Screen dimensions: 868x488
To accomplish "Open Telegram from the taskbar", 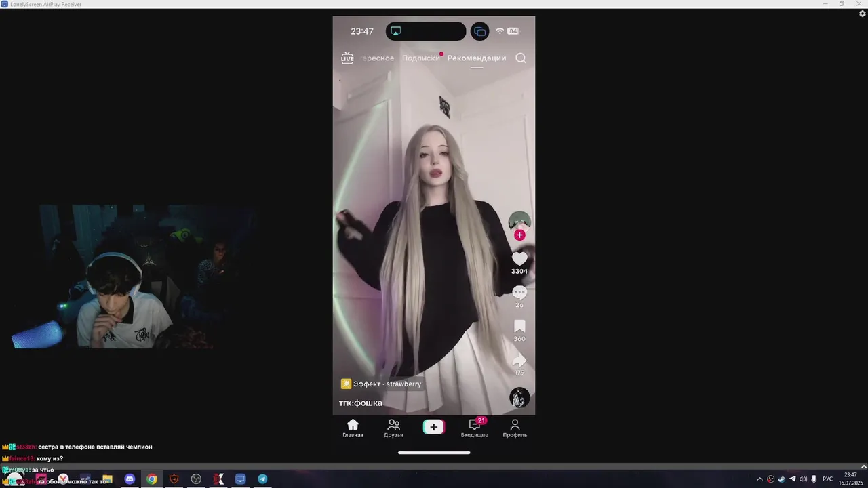I will [x=262, y=479].
